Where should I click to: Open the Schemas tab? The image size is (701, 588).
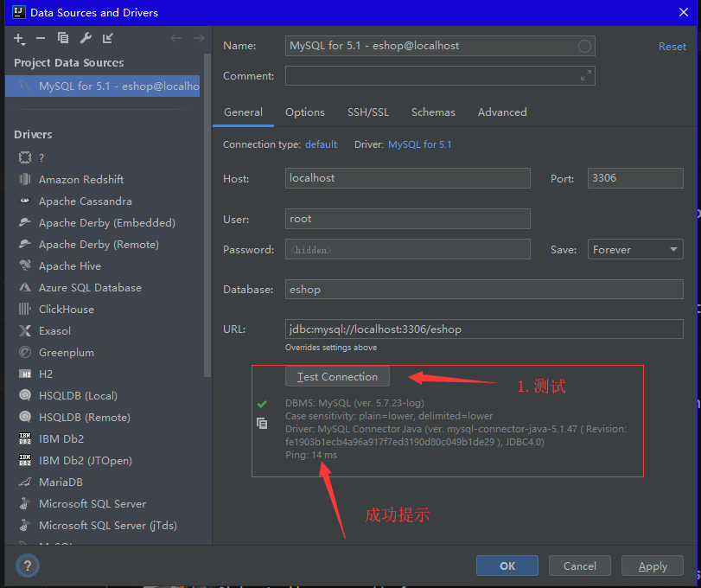[x=433, y=112]
